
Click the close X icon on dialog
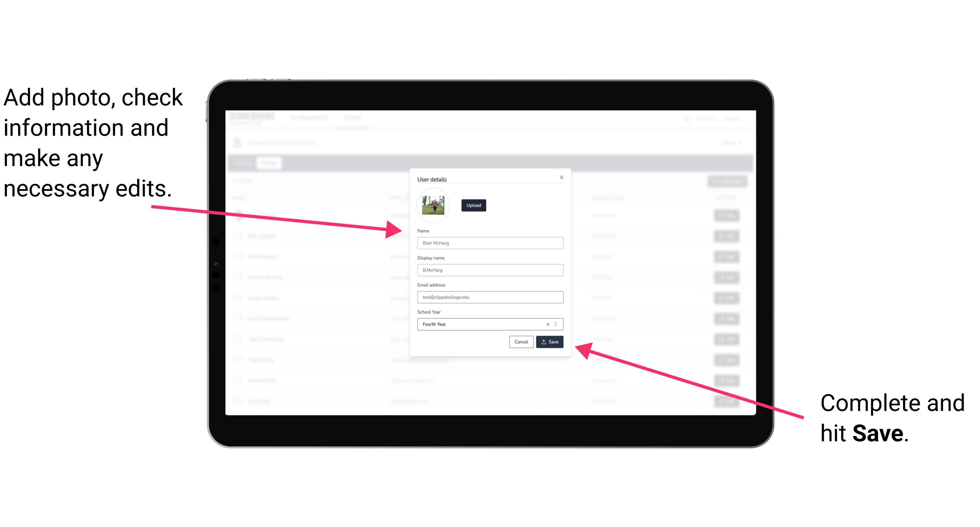click(x=562, y=177)
